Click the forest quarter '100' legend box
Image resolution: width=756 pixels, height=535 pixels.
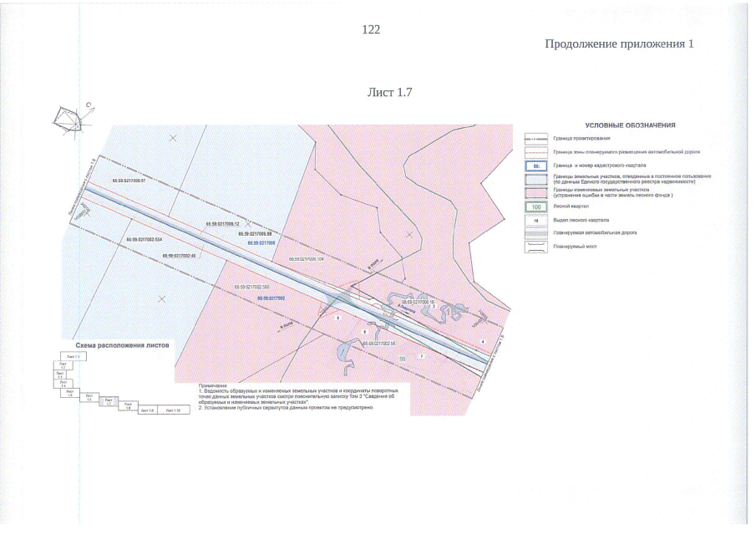[x=535, y=206]
